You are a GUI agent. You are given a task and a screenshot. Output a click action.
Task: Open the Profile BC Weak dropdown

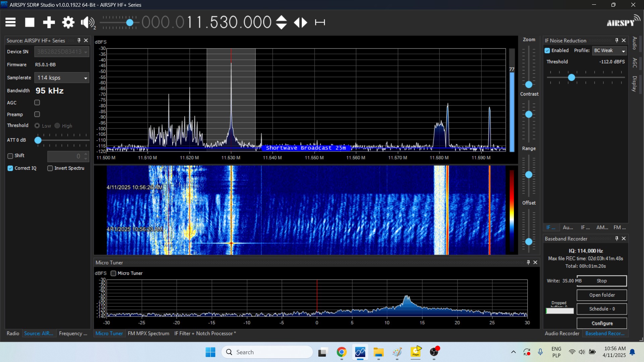click(609, 51)
